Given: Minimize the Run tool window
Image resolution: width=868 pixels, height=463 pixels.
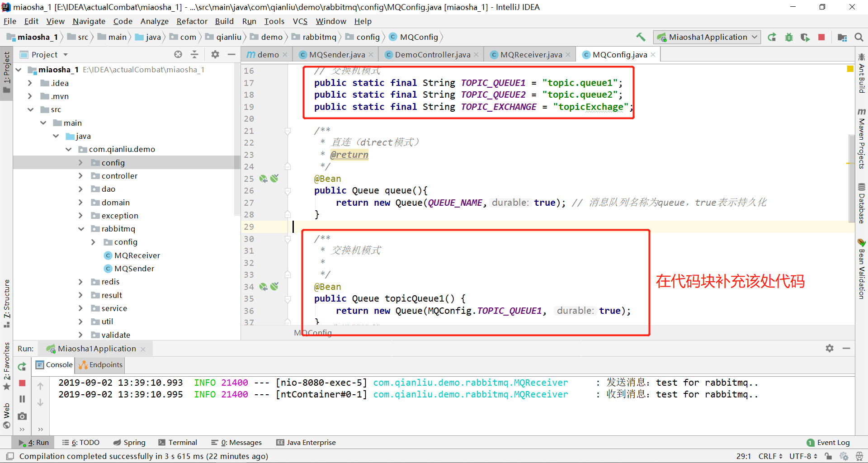Looking at the screenshot, I should (x=846, y=348).
